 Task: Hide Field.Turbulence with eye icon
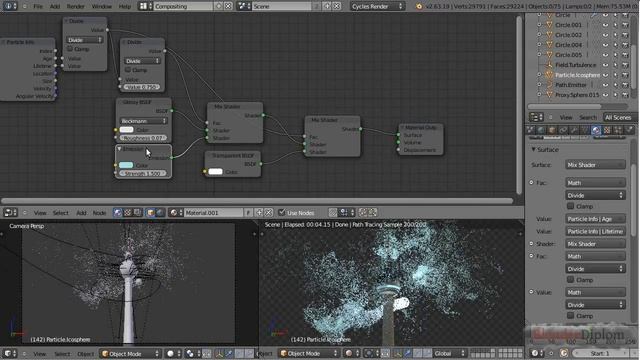click(606, 65)
